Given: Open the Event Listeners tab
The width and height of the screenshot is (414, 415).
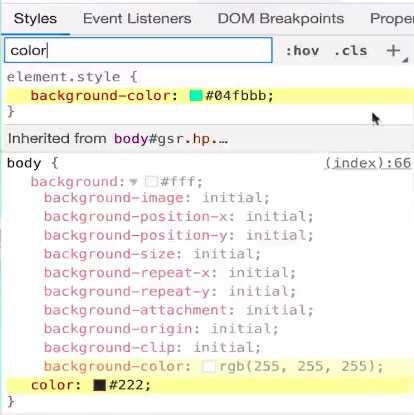Looking at the screenshot, I should pos(137,19).
